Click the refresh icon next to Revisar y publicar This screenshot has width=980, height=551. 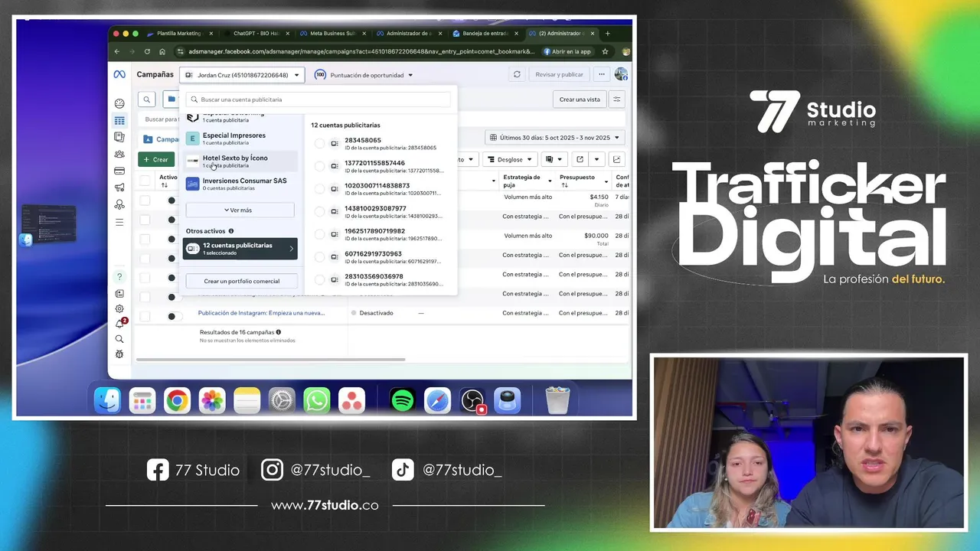[517, 75]
